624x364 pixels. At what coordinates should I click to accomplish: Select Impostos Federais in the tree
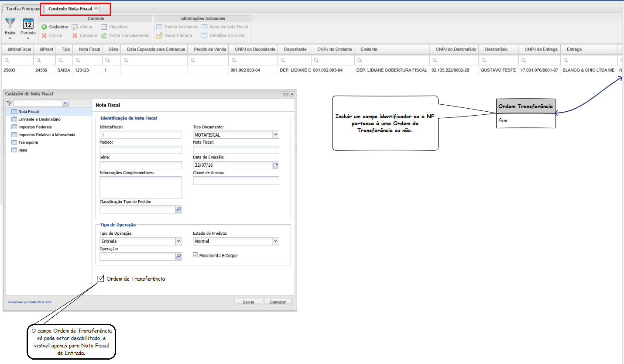35,127
